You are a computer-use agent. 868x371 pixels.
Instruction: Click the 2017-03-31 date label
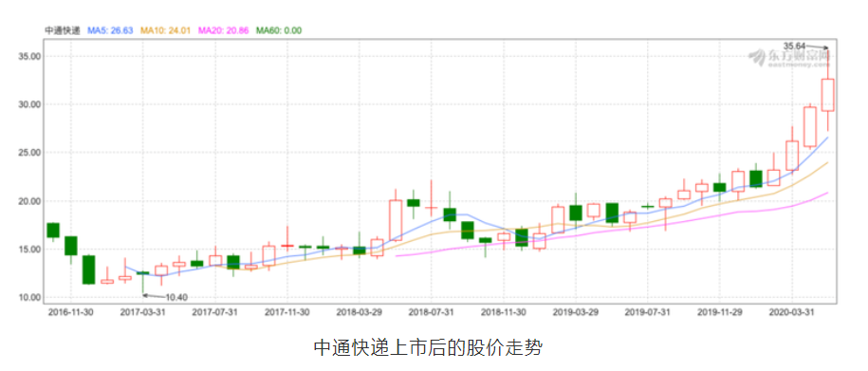143,312
